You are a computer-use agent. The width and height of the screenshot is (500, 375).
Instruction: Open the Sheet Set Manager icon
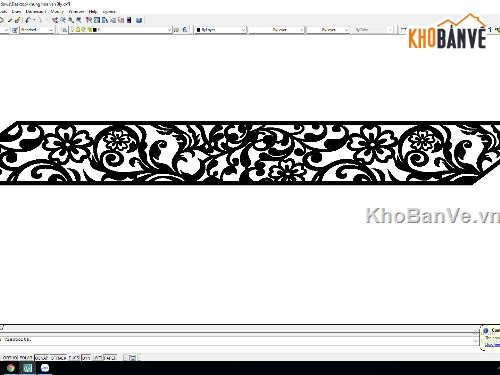tap(113, 20)
